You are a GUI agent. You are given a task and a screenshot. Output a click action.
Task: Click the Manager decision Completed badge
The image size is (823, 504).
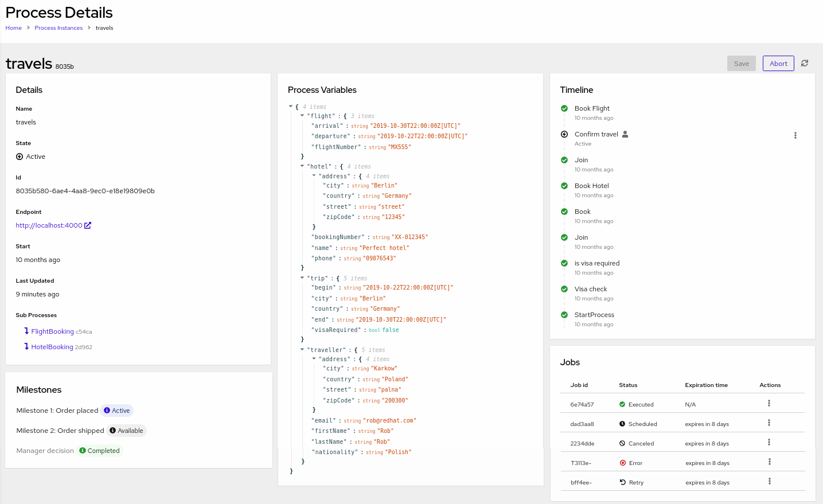(100, 451)
